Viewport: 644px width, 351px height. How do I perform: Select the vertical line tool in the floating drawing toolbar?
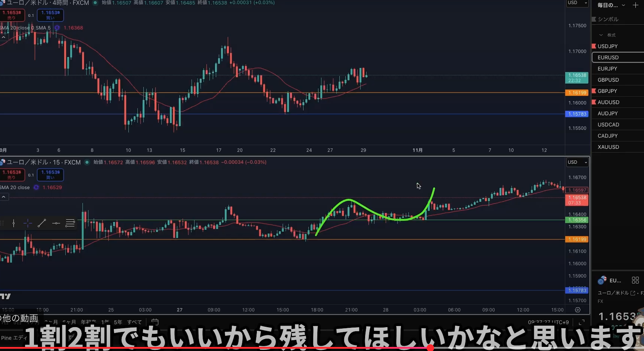(x=14, y=223)
